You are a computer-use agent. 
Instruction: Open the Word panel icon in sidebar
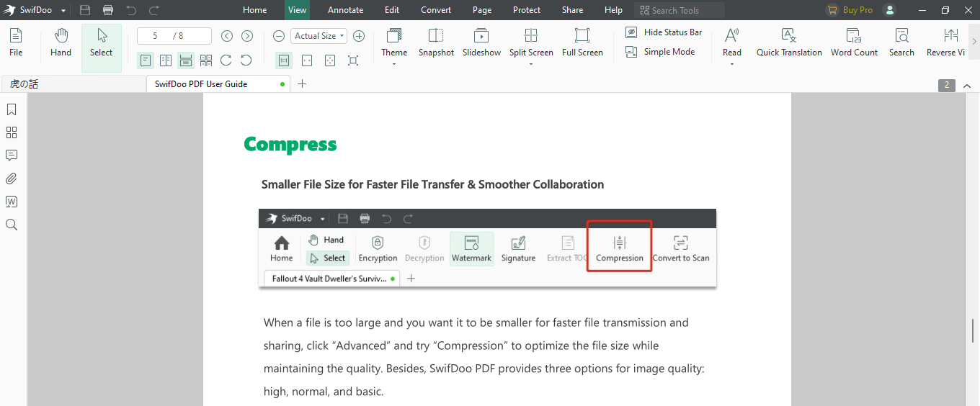12,202
